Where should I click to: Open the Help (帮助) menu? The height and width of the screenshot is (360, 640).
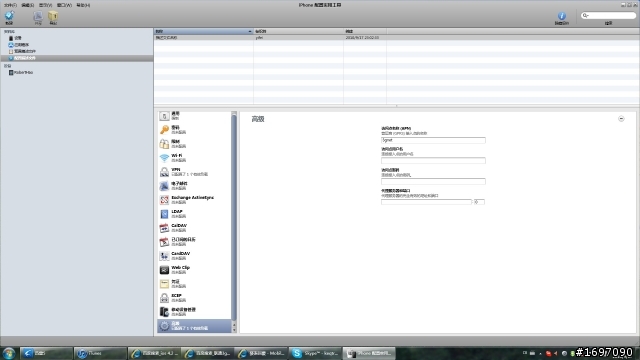[83, 5]
